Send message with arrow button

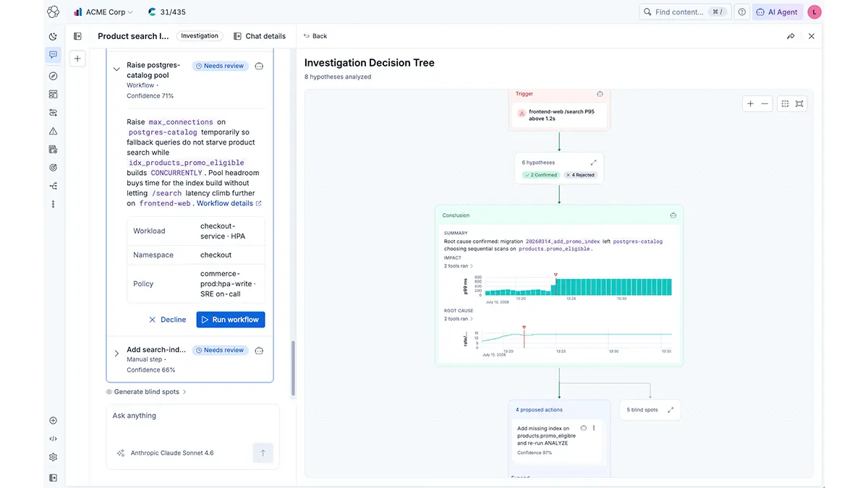pos(263,453)
